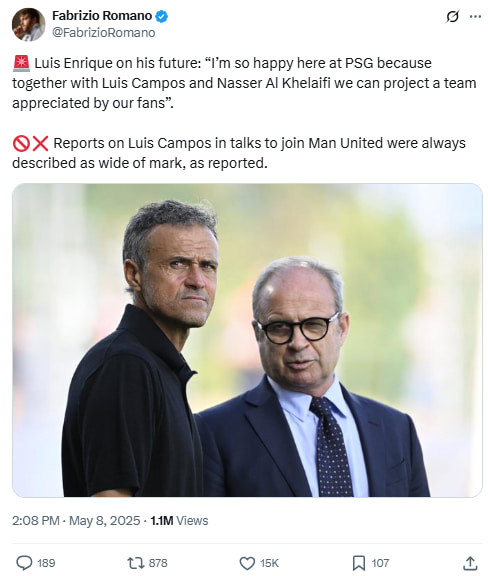Click the 107 bookmarks count

pyautogui.click(x=380, y=563)
